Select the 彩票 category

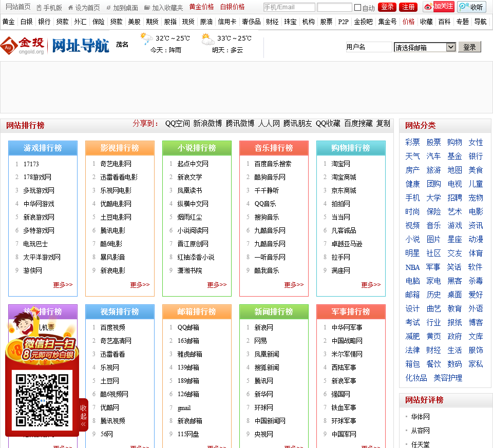click(x=412, y=142)
